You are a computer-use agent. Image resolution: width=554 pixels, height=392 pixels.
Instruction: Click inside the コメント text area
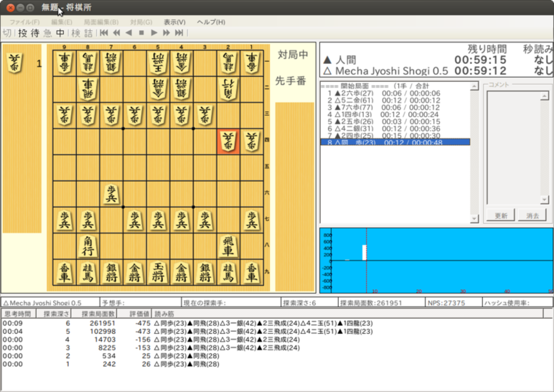coord(514,148)
